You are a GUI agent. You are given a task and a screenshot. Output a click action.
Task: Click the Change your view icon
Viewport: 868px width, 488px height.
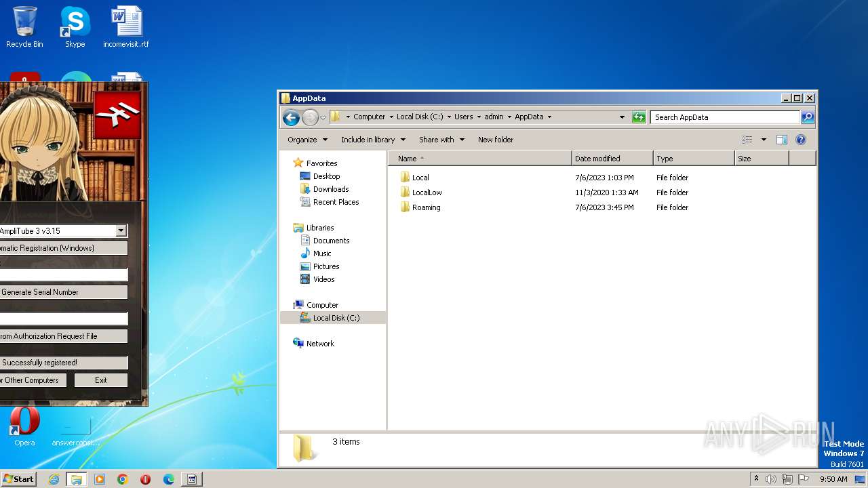point(747,140)
